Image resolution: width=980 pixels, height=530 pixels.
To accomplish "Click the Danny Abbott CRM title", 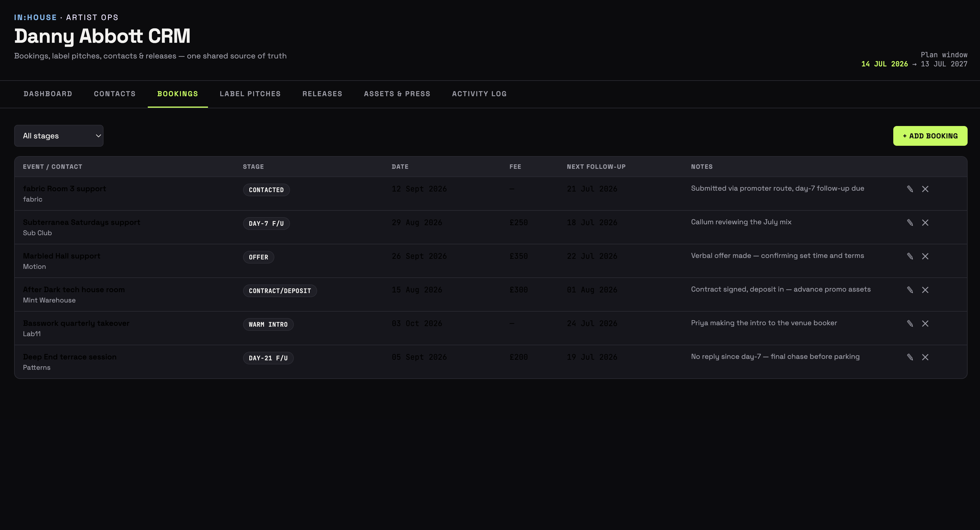I will (x=102, y=36).
